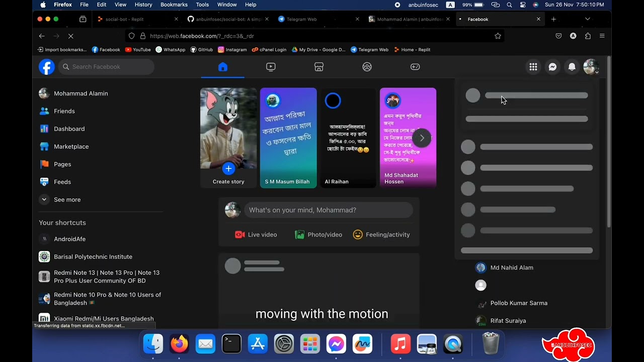Open the My Drive - Google Drive bookmark
This screenshot has height=362, width=644.
click(318, 50)
